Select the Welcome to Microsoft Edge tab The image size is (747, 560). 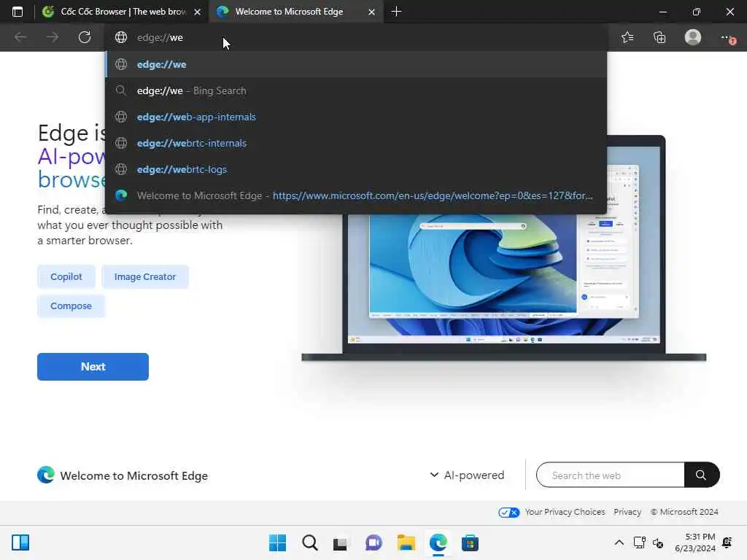(x=295, y=12)
